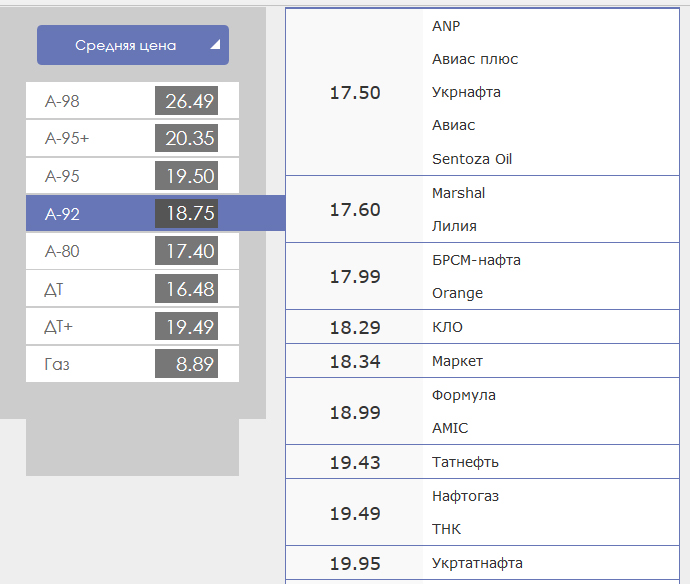Click the dropdown arrow triangle icon
The image size is (690, 584).
[214, 45]
